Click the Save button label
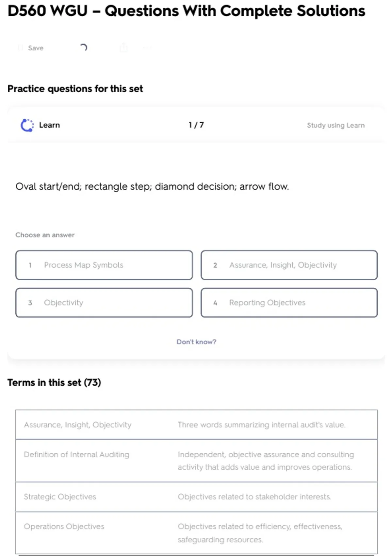Image resolution: width=392 pixels, height=556 pixels. pyautogui.click(x=36, y=48)
